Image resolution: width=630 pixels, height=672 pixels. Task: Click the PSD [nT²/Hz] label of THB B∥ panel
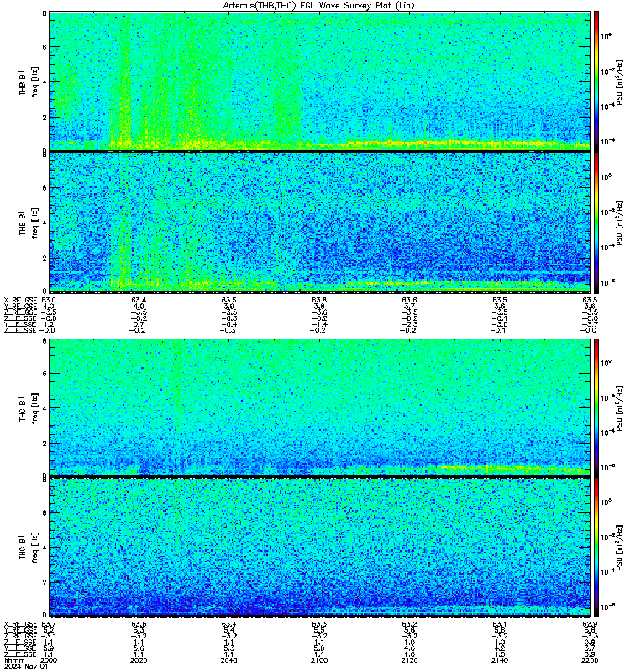[620, 223]
